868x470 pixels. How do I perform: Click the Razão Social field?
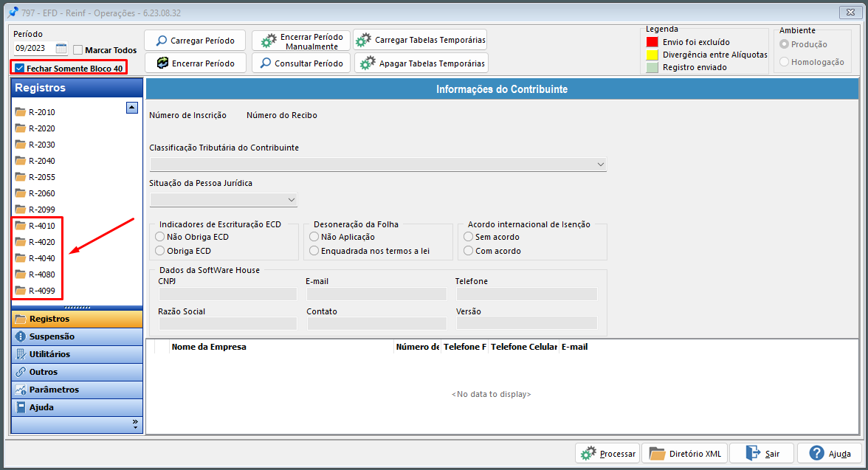click(x=227, y=323)
